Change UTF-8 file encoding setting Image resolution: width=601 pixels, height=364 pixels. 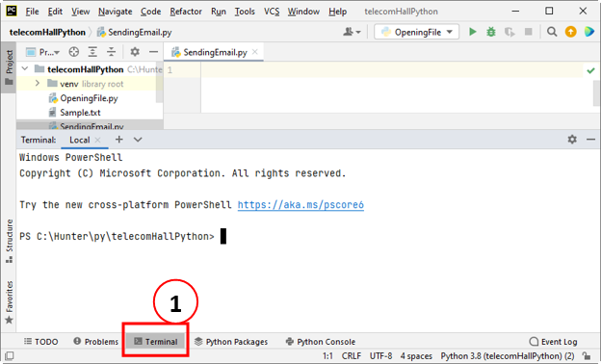380,356
